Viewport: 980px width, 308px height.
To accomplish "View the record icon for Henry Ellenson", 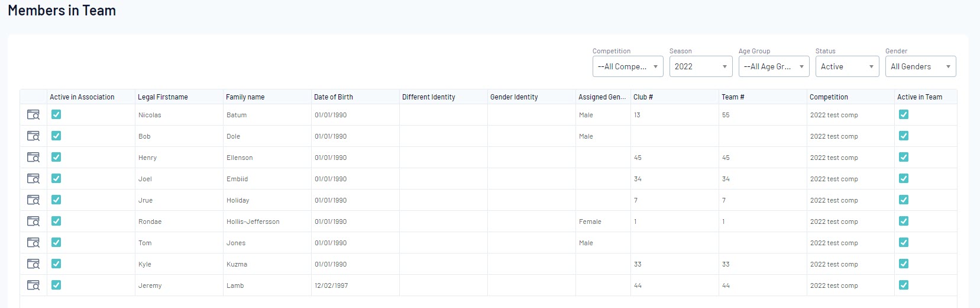I will [x=33, y=158].
